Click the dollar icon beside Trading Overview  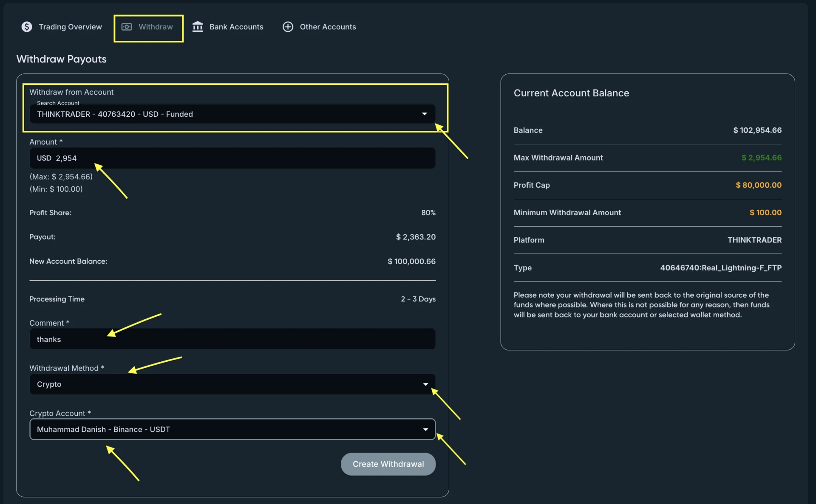(27, 27)
